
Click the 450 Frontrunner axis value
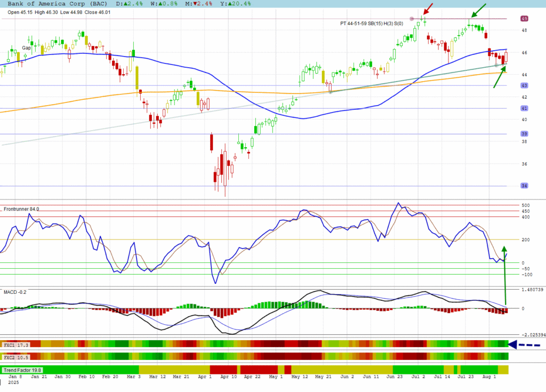pyautogui.click(x=526, y=211)
